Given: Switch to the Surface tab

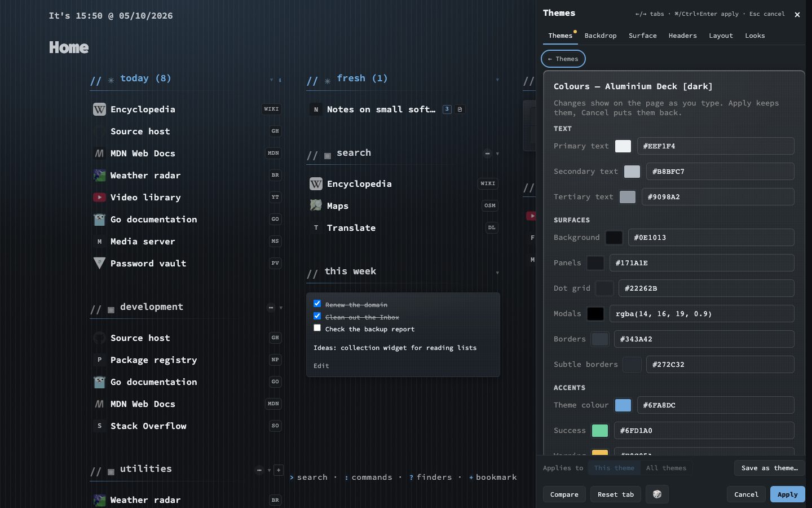Looking at the screenshot, I should tap(643, 36).
